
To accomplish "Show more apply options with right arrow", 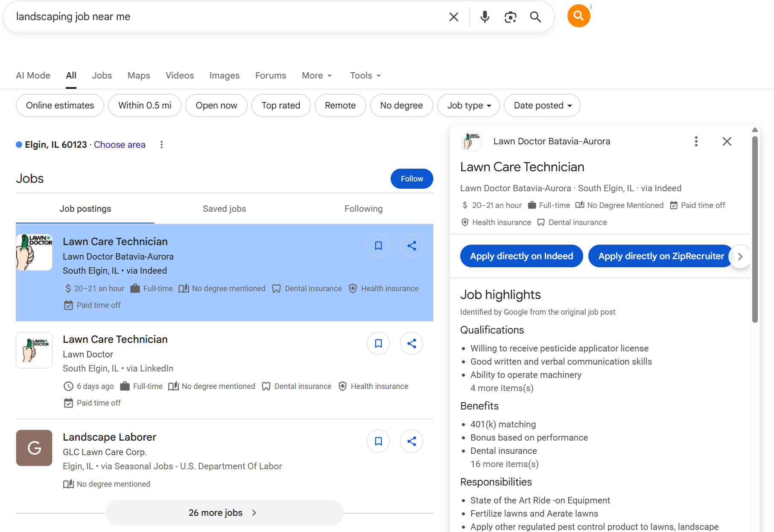I will coord(740,256).
